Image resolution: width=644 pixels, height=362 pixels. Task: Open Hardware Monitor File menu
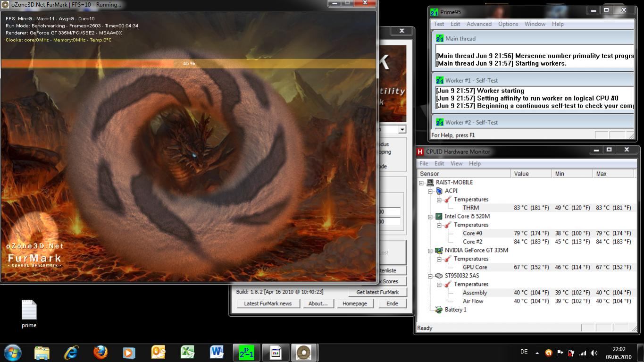pos(424,163)
